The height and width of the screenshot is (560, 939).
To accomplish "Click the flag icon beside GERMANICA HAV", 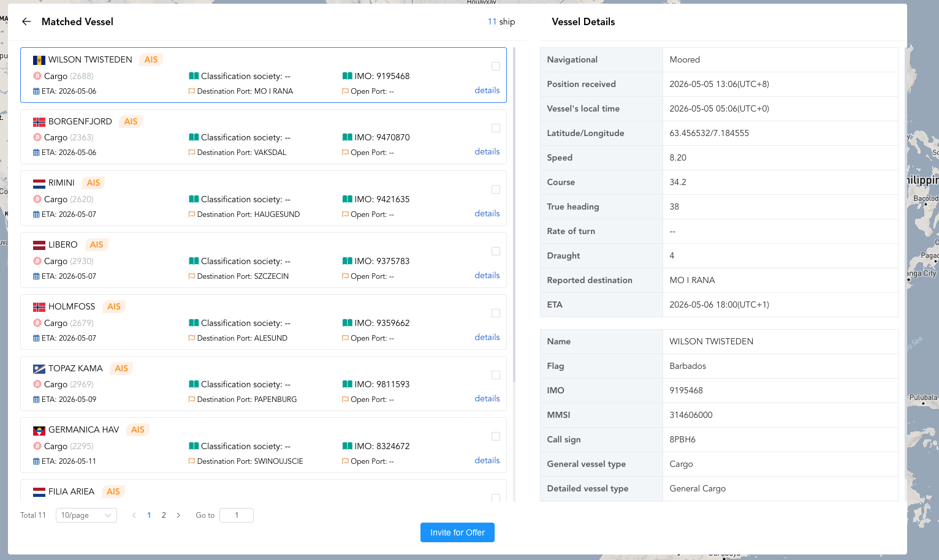I will 39,430.
